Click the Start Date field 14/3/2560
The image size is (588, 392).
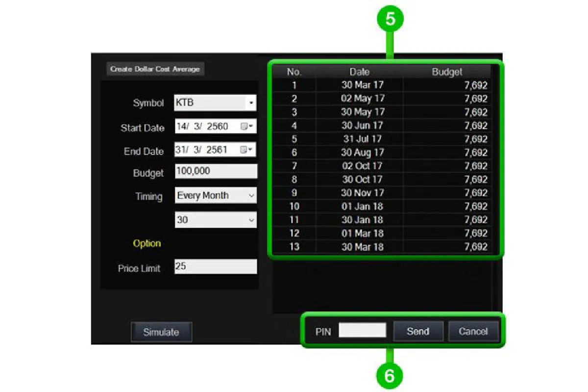pos(216,127)
